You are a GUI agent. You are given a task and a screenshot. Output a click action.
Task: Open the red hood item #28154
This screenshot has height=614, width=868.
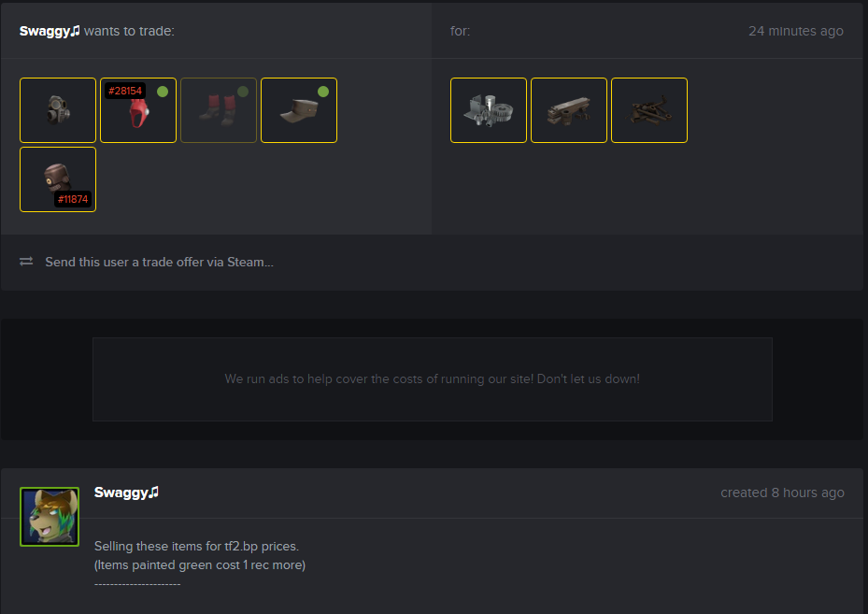(138, 110)
